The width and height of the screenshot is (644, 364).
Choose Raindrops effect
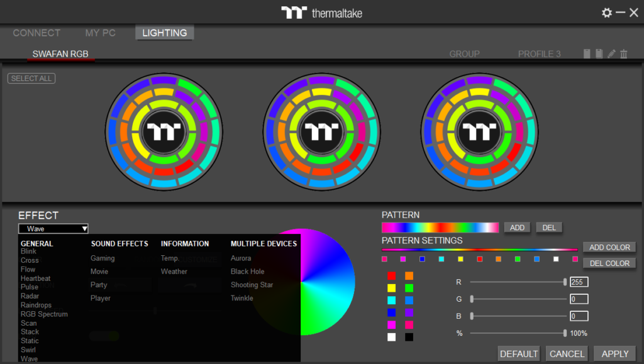36,305
